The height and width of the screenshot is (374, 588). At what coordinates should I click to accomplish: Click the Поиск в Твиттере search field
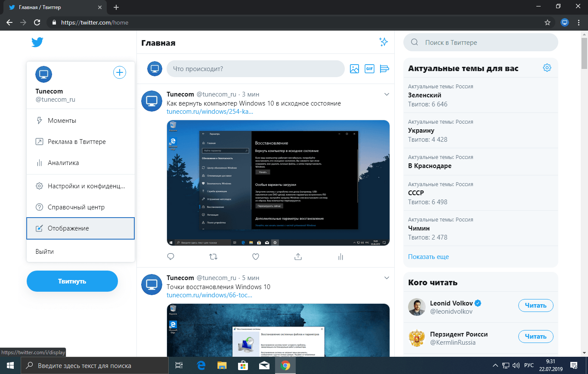(x=480, y=42)
